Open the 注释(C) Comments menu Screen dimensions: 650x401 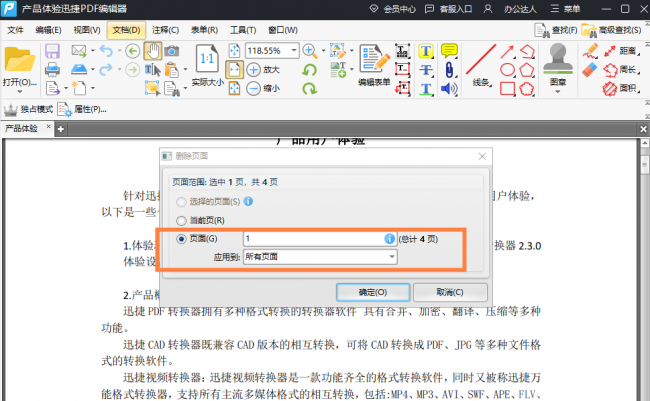165,30
